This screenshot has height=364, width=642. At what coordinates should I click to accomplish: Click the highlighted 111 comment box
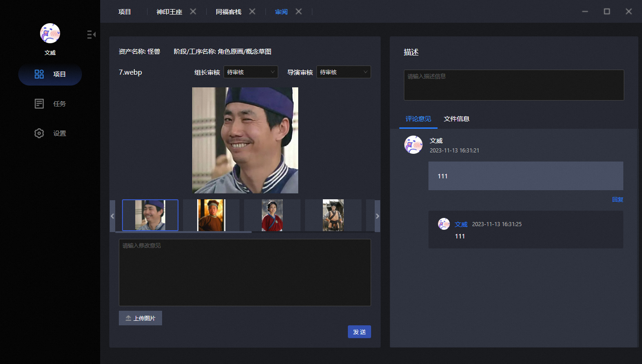[x=526, y=176]
